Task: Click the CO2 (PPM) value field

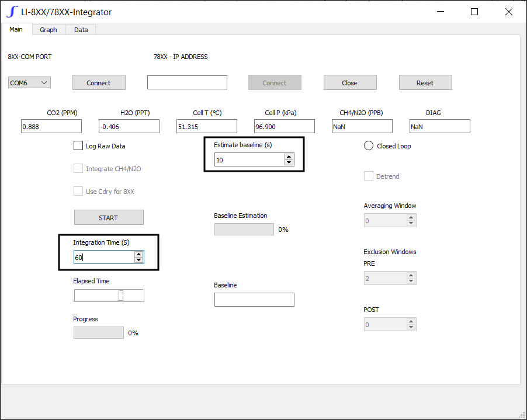Action: tap(51, 126)
